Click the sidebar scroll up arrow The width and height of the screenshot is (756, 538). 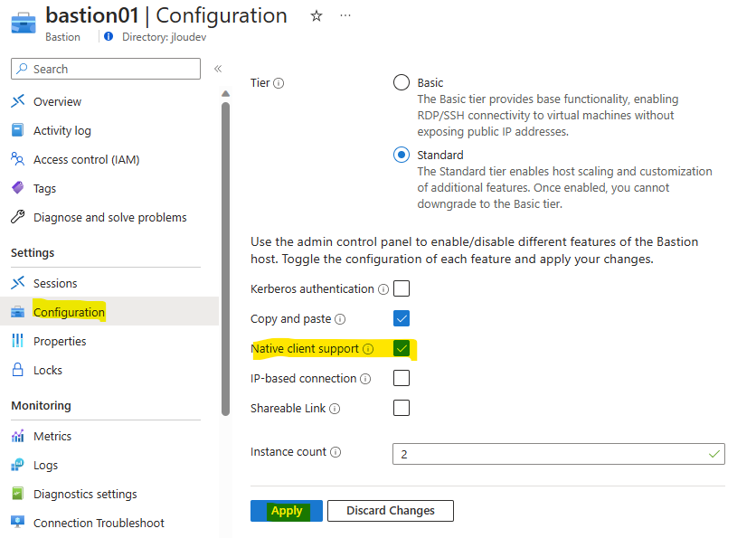point(225,93)
